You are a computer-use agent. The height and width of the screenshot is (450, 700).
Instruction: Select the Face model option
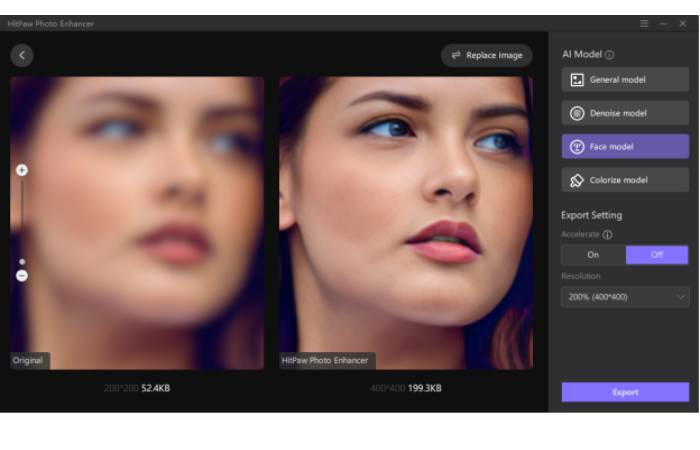(625, 147)
